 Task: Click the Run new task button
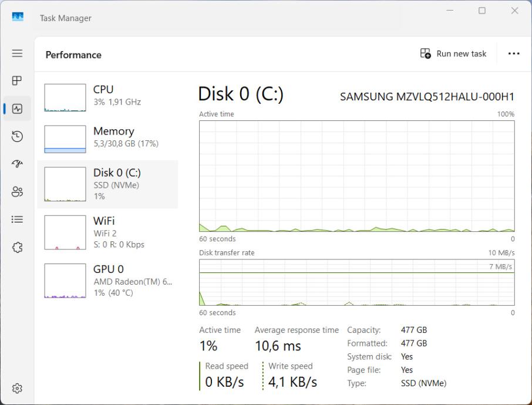(x=453, y=54)
